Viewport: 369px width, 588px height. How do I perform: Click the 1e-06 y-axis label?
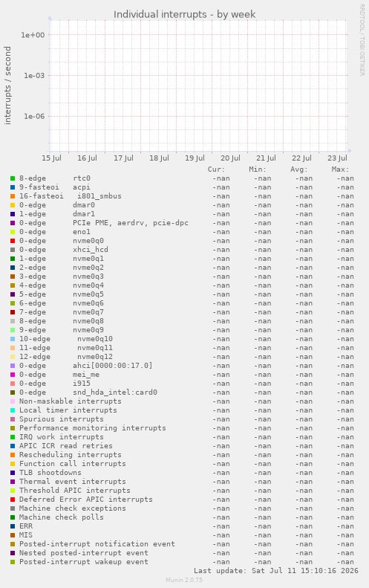click(33, 116)
